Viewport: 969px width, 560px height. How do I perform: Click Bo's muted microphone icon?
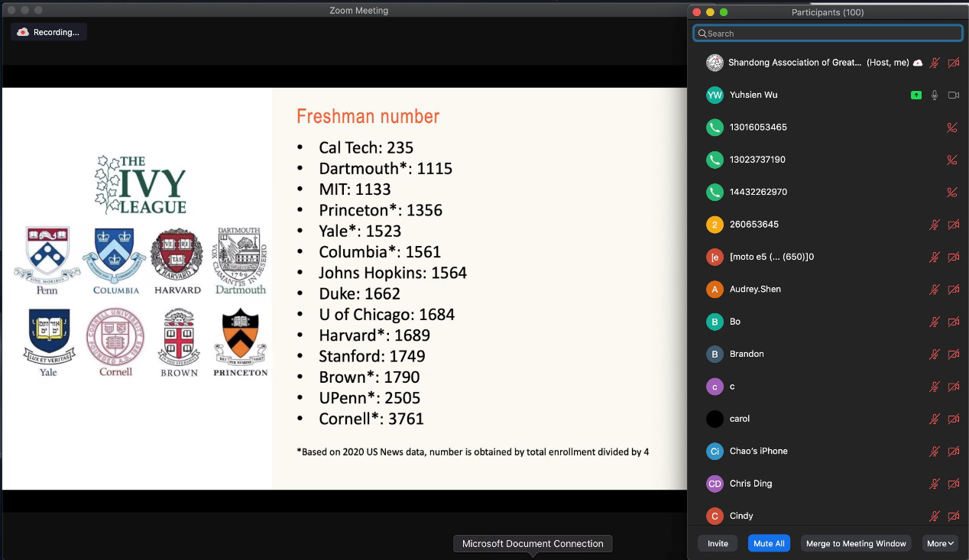click(934, 322)
